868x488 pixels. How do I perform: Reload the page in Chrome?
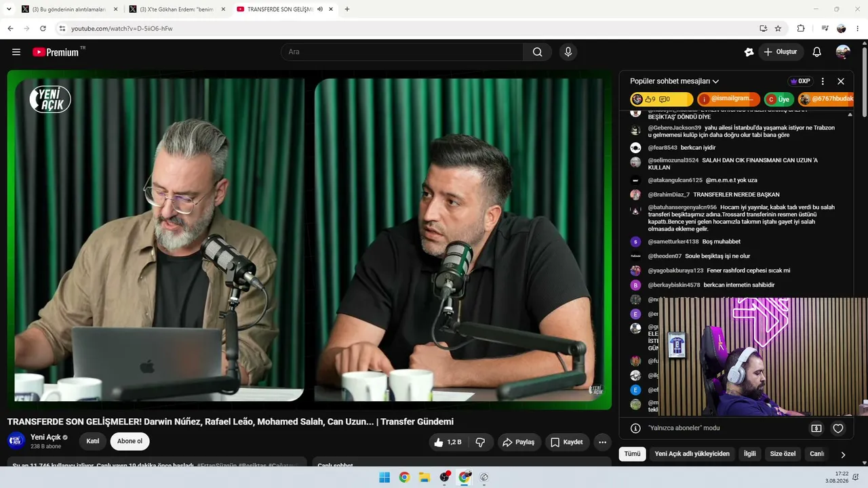(x=43, y=28)
